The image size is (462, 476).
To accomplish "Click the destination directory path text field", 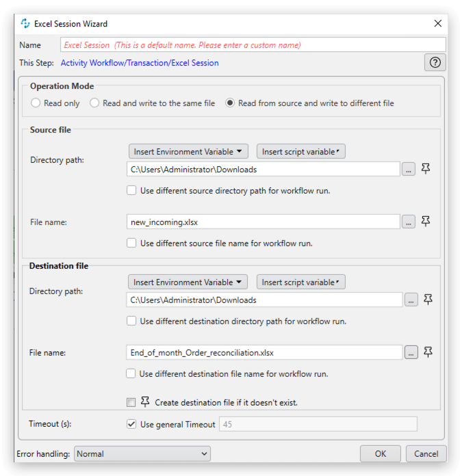I will tap(265, 300).
